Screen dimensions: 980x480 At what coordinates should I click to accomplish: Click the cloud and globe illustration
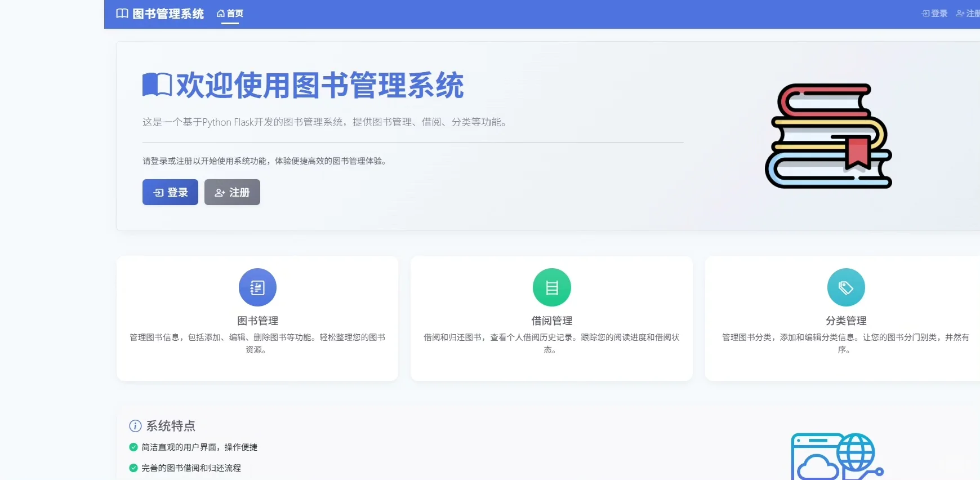[837, 457]
